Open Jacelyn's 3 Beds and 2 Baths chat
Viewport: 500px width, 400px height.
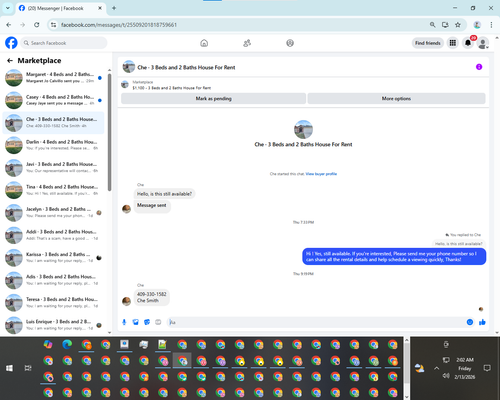(53, 212)
